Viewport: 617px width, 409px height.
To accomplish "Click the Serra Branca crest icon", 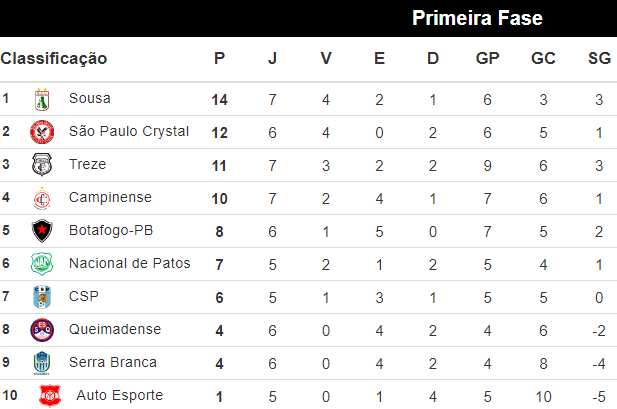I will (x=42, y=363).
